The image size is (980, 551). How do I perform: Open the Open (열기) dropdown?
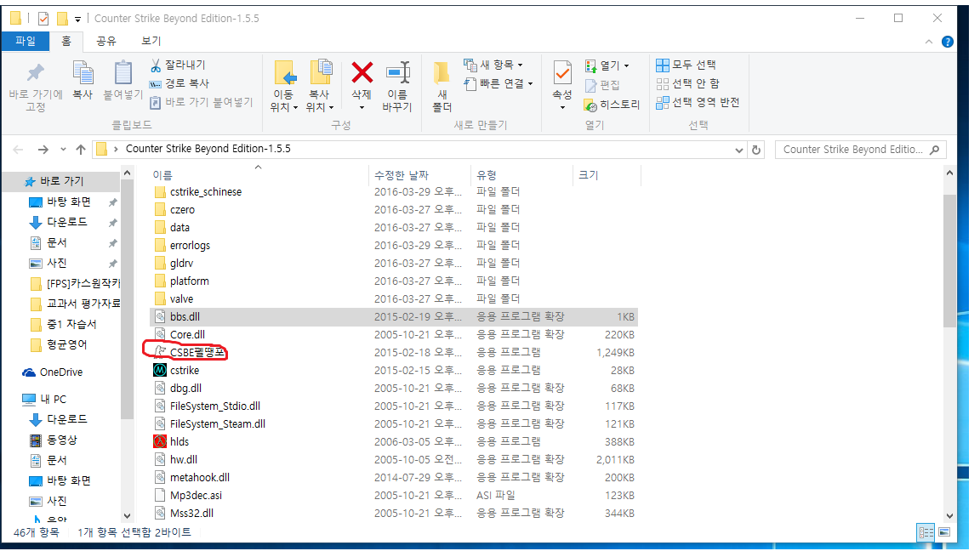pyautogui.click(x=607, y=65)
